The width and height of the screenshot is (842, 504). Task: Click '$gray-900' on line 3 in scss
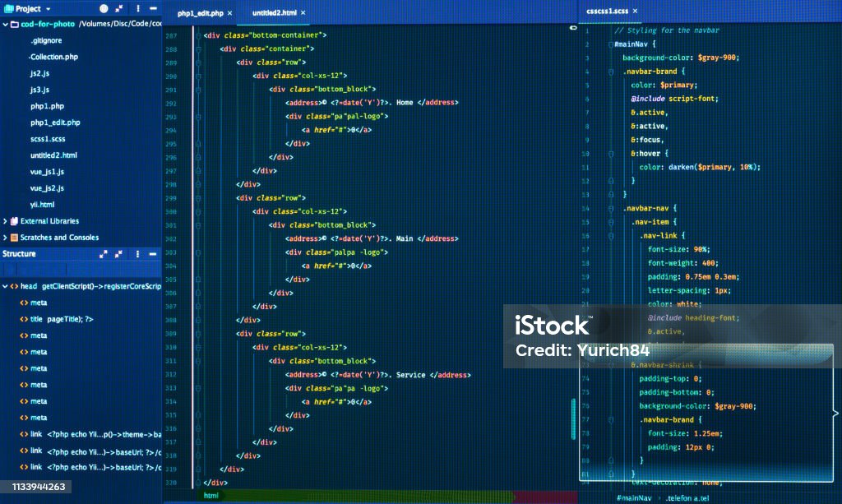tap(719, 58)
